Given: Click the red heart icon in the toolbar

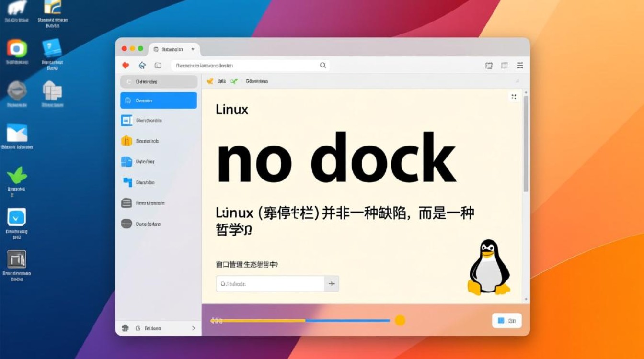Looking at the screenshot, I should click(125, 65).
